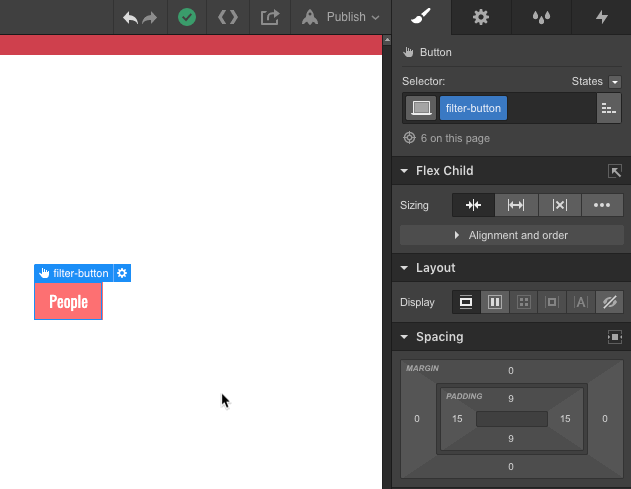Collapse the Layout section

[x=404, y=268]
